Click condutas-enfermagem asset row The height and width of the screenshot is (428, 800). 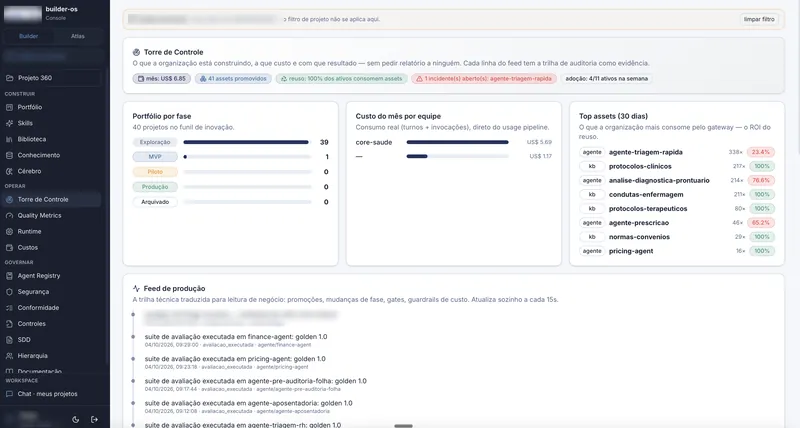click(x=677, y=194)
